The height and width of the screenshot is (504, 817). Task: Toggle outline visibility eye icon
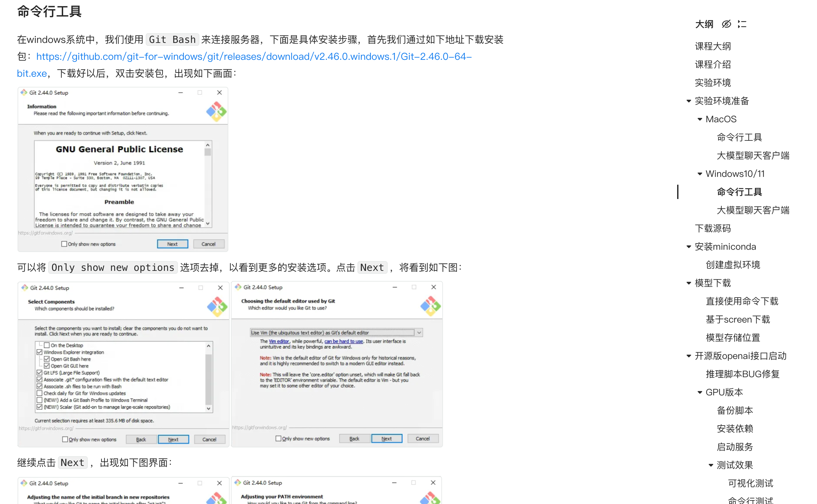pyautogui.click(x=726, y=24)
